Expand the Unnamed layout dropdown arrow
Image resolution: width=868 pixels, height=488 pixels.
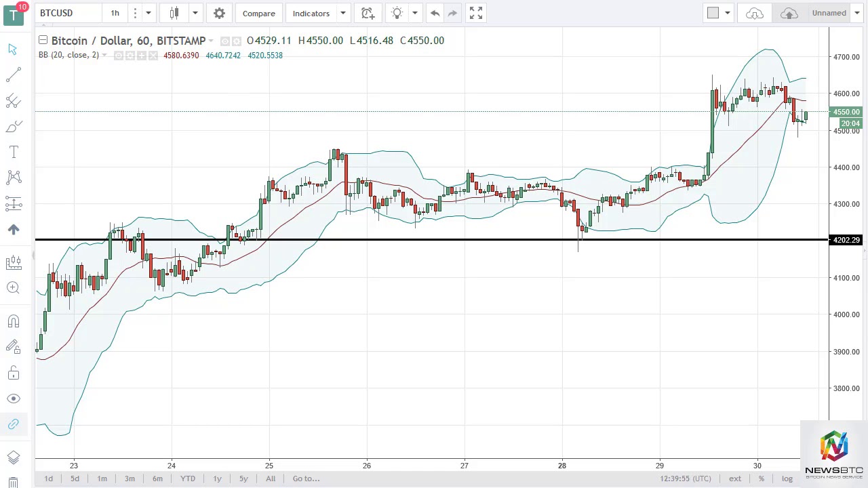(856, 13)
